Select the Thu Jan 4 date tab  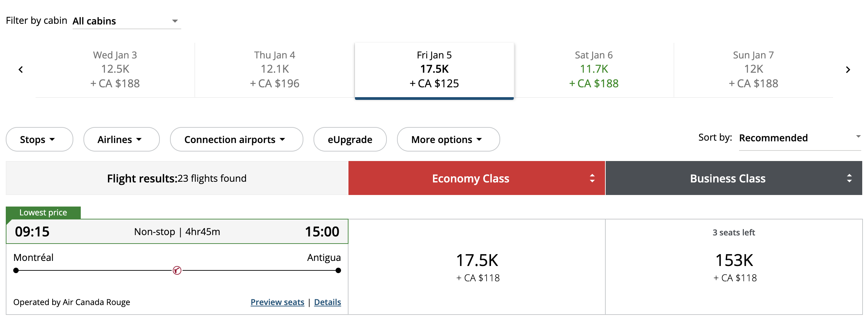tap(275, 70)
